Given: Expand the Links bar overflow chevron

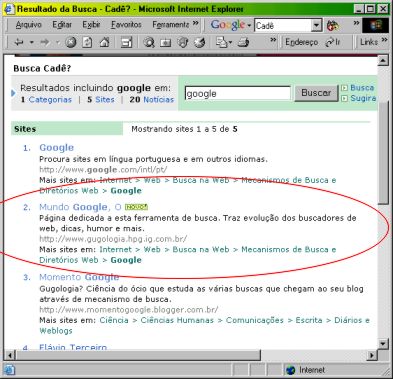Looking at the screenshot, I should 384,40.
